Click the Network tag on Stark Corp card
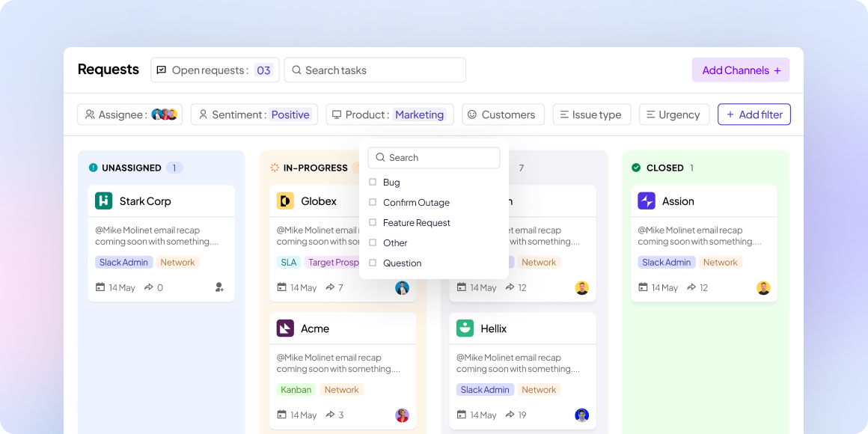The height and width of the screenshot is (434, 868). (x=177, y=263)
